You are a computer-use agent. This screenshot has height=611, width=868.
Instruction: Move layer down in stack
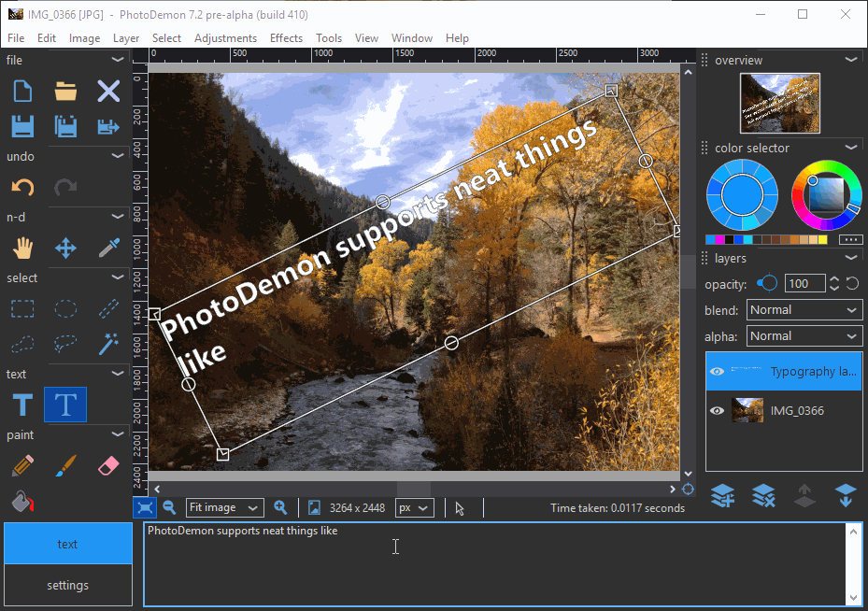click(846, 495)
